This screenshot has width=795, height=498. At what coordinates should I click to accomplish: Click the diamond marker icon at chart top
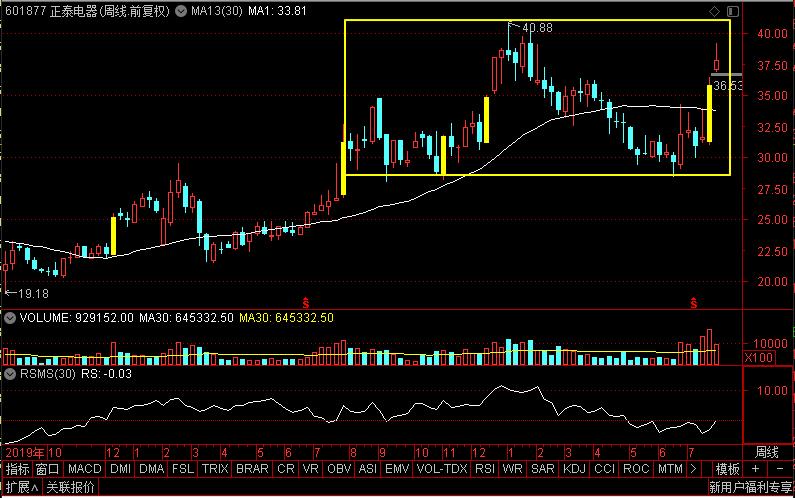pyautogui.click(x=714, y=11)
